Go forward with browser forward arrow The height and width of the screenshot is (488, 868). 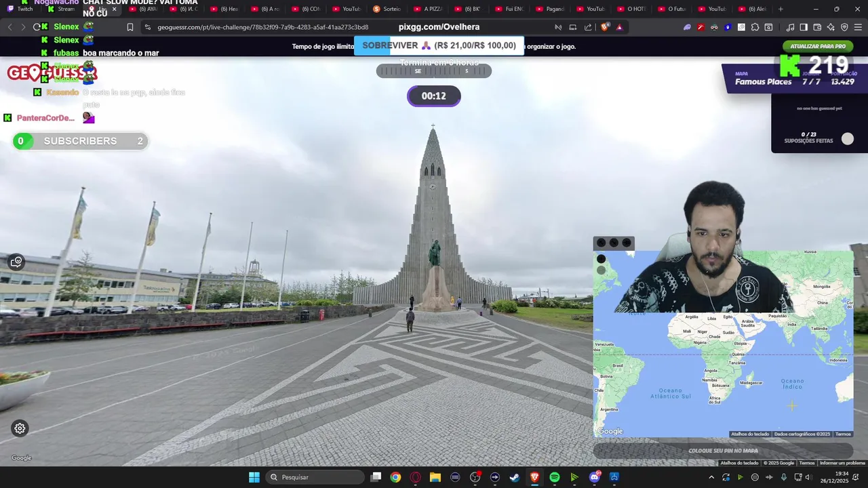(23, 27)
